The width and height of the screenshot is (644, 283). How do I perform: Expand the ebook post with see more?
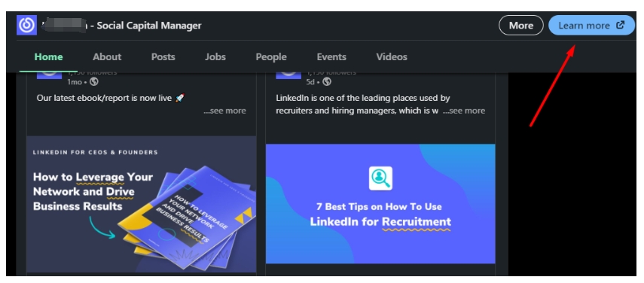point(224,111)
